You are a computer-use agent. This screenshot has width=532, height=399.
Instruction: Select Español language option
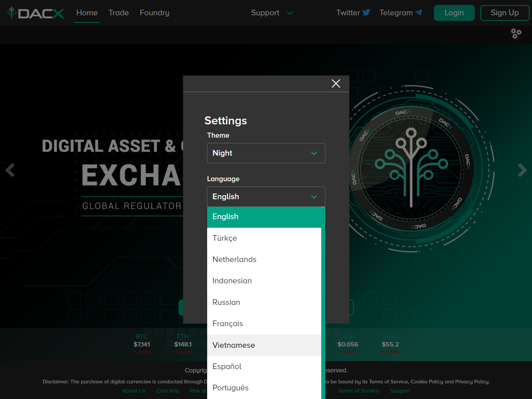point(264,366)
